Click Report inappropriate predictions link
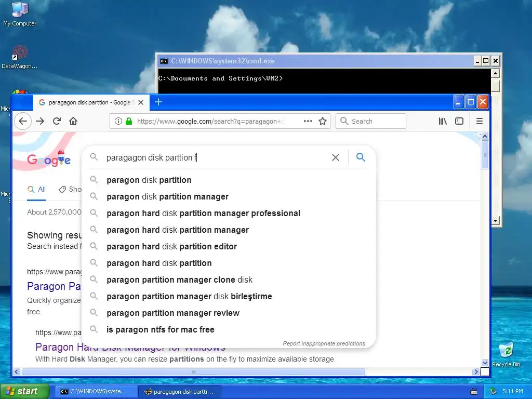 (x=324, y=343)
